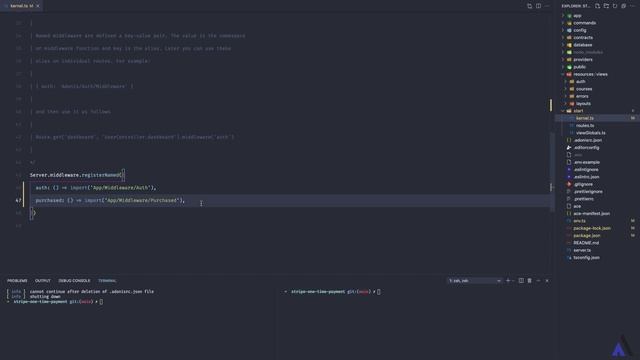
Task: Switch to the Debug Console tab
Action: pos(74,281)
